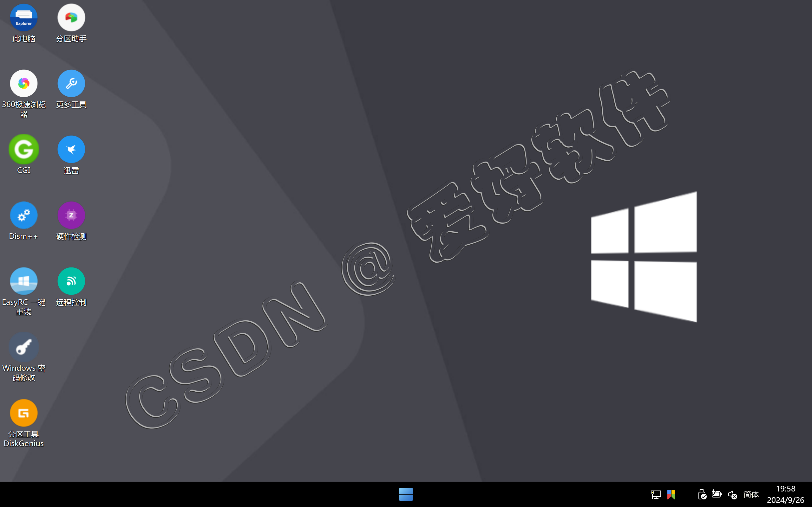Launch 分区助手 partition assistant
Viewport: 812px width, 507px height.
coord(71,17)
